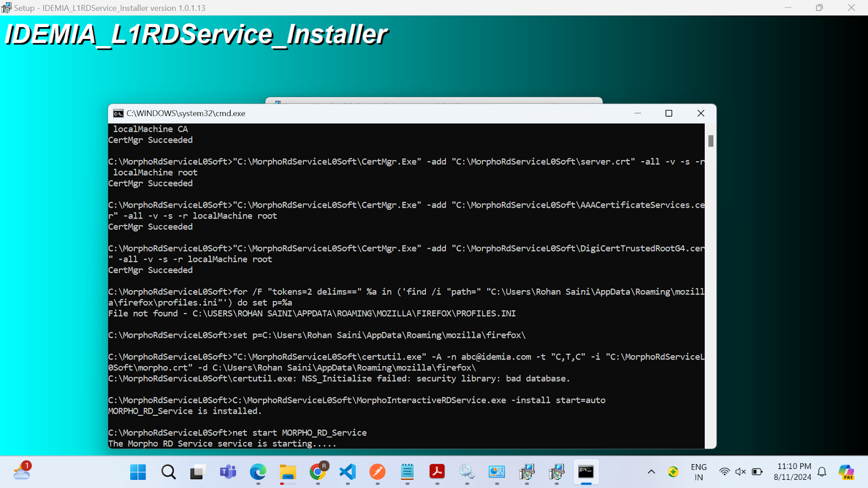This screenshot has height=488, width=868.
Task: Switch to Visual Studio Code on the taskbar
Action: tap(348, 472)
